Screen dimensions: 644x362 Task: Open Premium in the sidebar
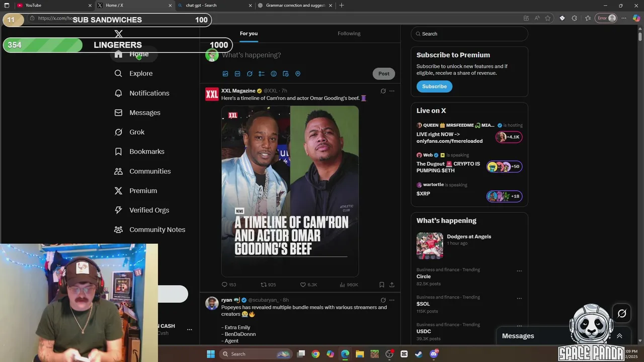tap(136, 191)
